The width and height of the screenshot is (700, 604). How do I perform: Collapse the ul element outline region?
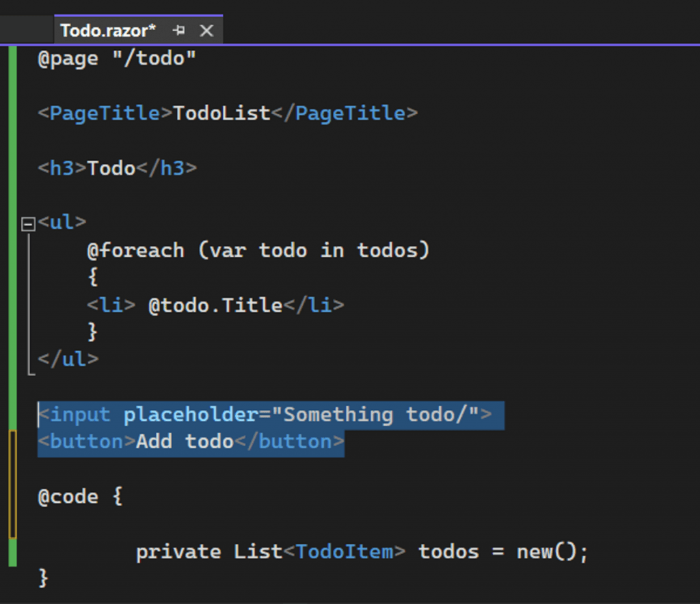click(x=27, y=222)
